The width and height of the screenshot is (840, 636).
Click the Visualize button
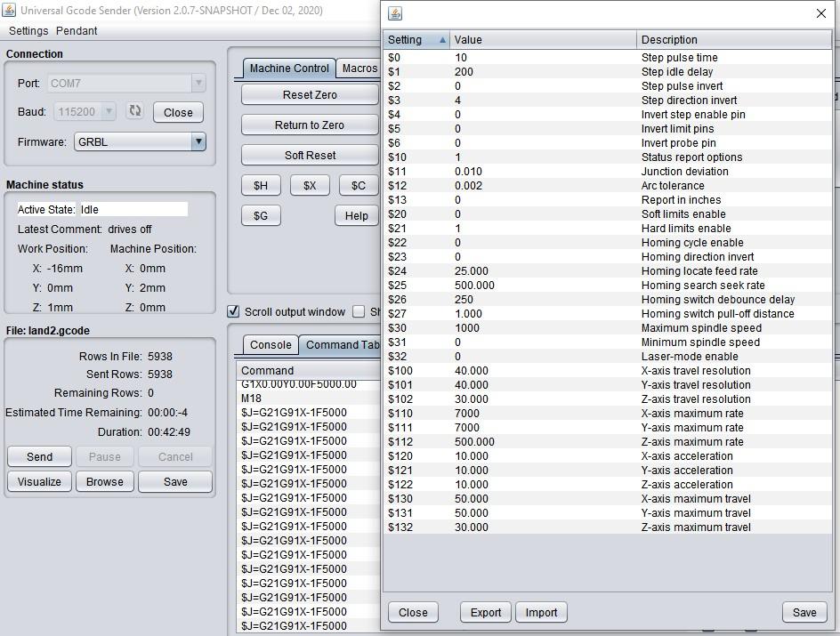coord(40,482)
